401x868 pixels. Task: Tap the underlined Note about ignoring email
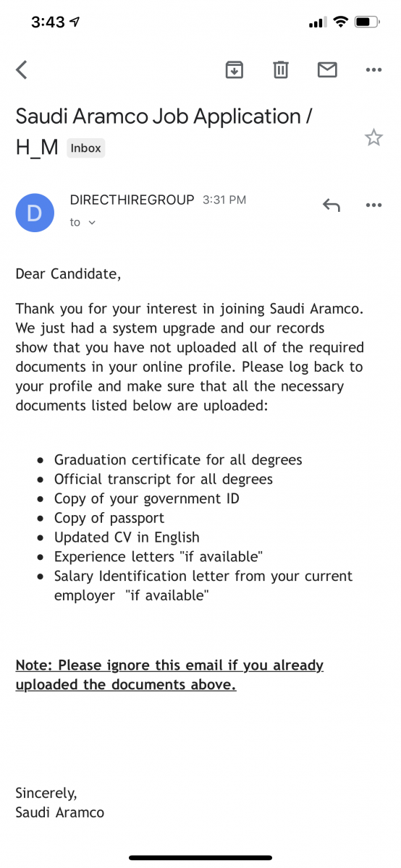(x=169, y=675)
